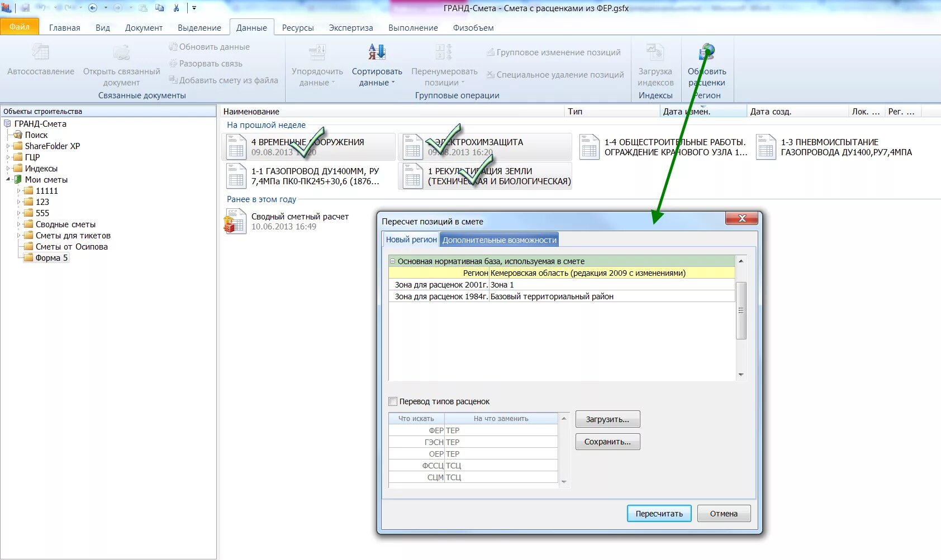Click the Forward navigation arrow icon

[117, 8]
